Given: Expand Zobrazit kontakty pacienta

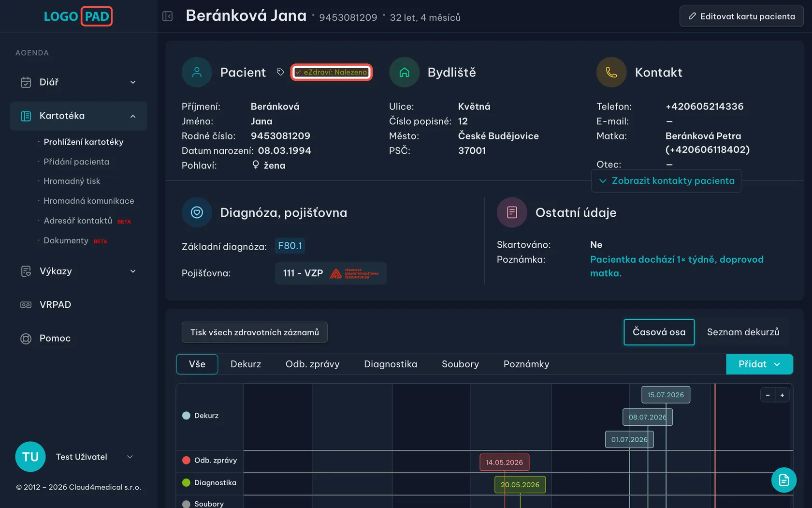Looking at the screenshot, I should point(666,181).
